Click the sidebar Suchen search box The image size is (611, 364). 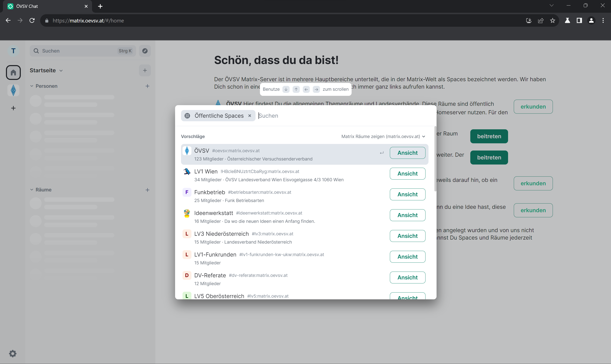tap(83, 51)
